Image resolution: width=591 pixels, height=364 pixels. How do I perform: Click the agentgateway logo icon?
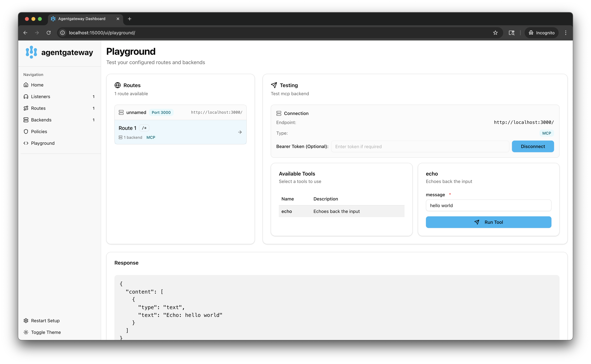[x=31, y=52]
